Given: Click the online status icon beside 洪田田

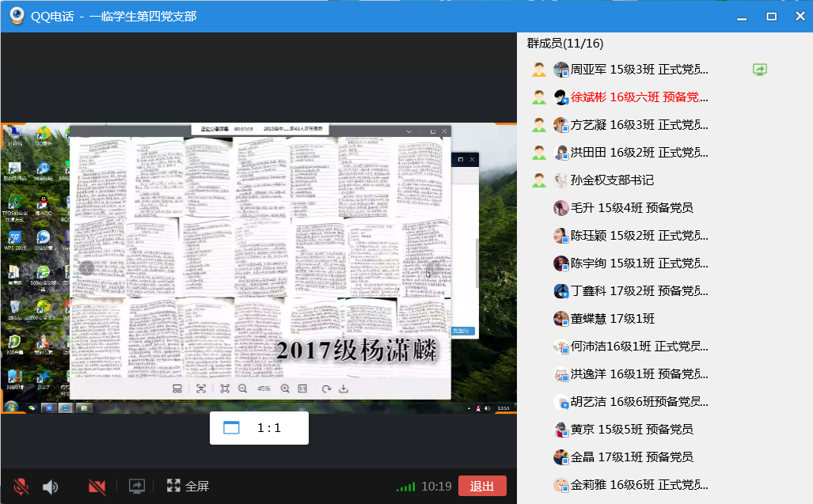Looking at the screenshot, I should point(539,152).
